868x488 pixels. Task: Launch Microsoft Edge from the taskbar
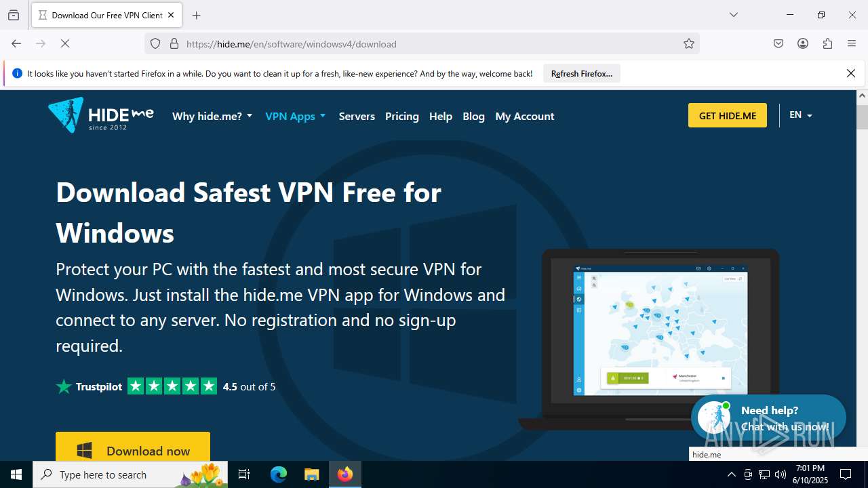pyautogui.click(x=279, y=474)
